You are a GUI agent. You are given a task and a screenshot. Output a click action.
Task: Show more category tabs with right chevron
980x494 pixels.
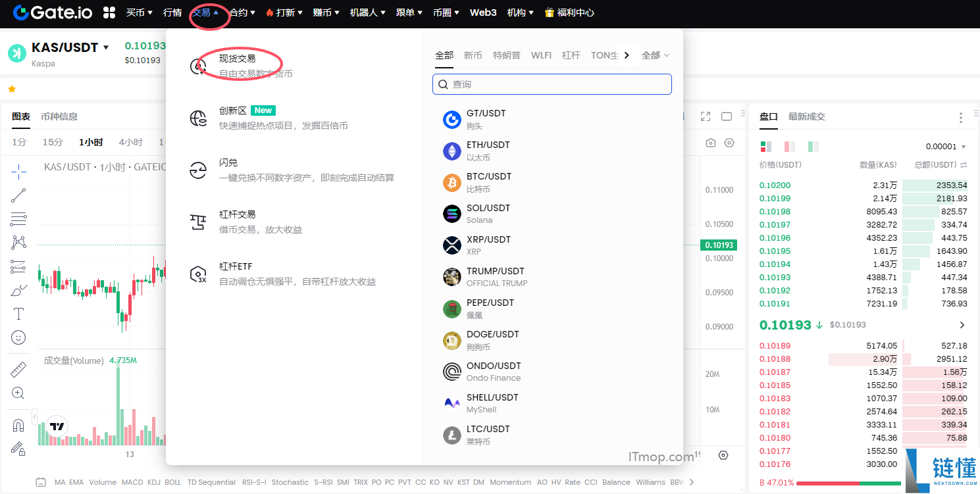[x=627, y=55]
